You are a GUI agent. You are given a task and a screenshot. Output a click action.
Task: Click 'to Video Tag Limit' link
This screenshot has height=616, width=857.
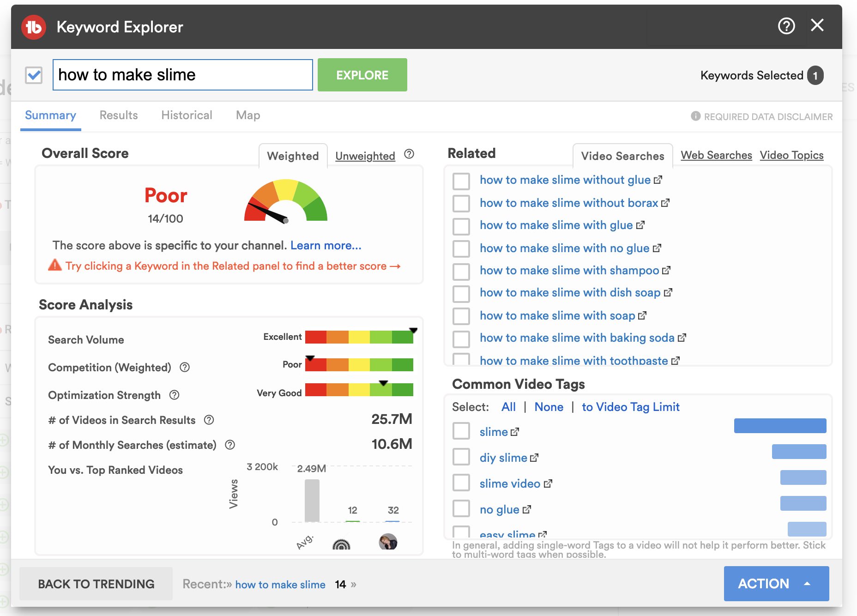[x=630, y=407]
